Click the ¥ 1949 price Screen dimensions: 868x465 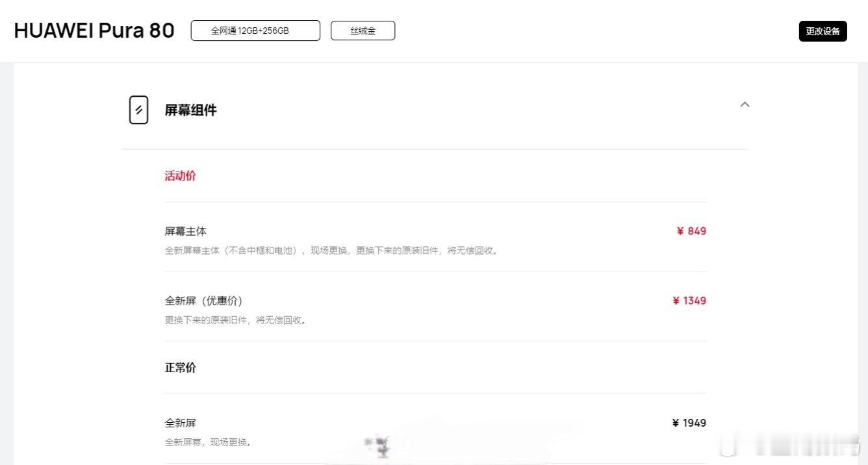pos(689,423)
